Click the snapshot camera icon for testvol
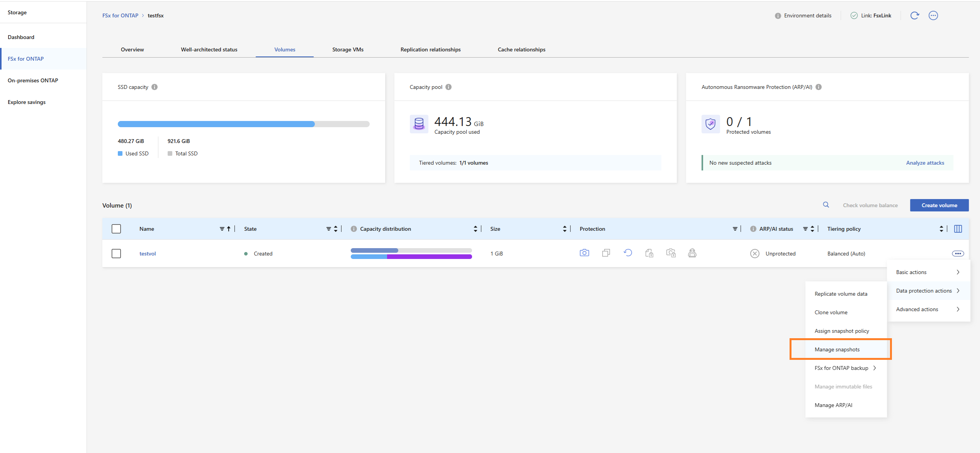Viewport: 980px width, 453px height. tap(584, 253)
